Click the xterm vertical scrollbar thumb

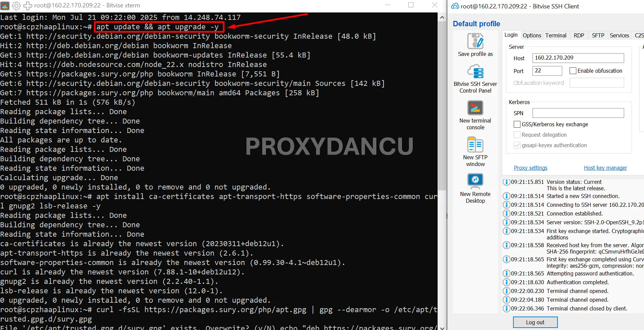(442, 106)
